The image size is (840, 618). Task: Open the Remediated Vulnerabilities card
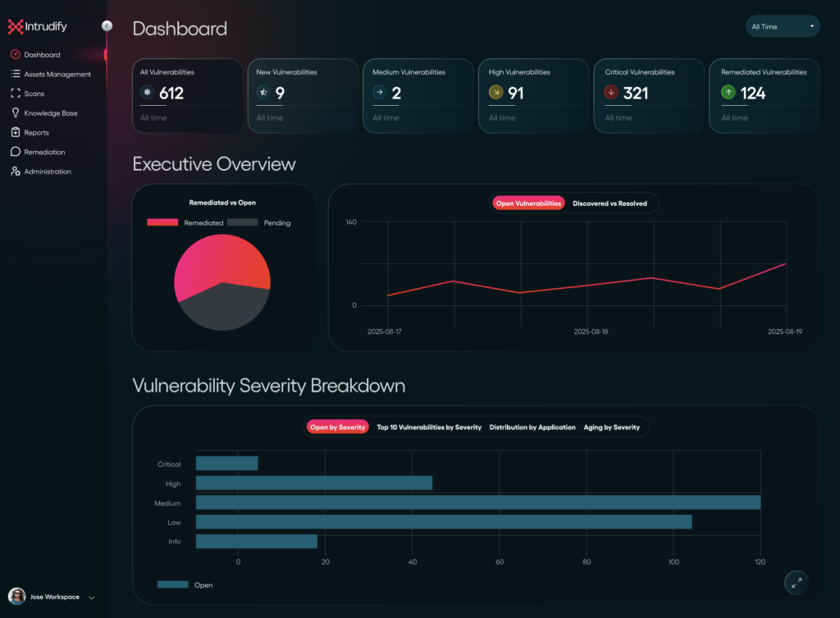pos(764,95)
